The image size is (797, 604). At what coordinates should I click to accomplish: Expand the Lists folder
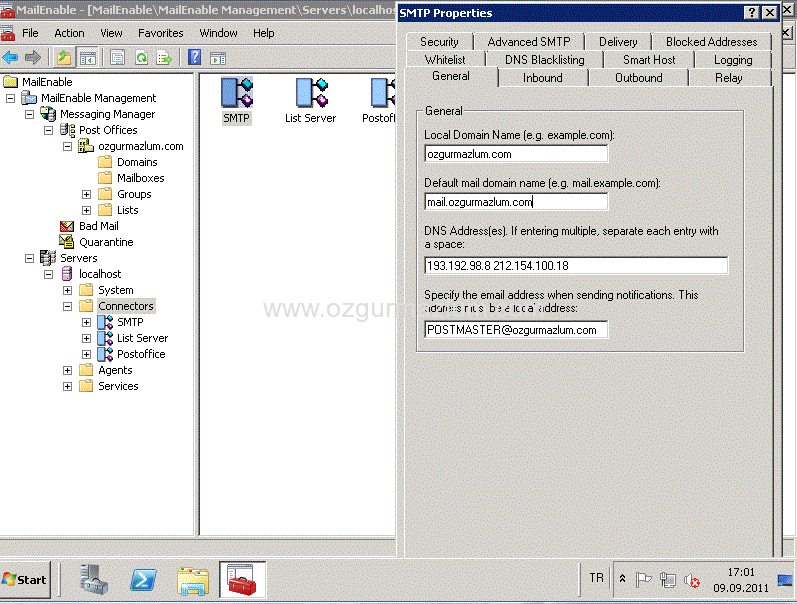point(86,210)
